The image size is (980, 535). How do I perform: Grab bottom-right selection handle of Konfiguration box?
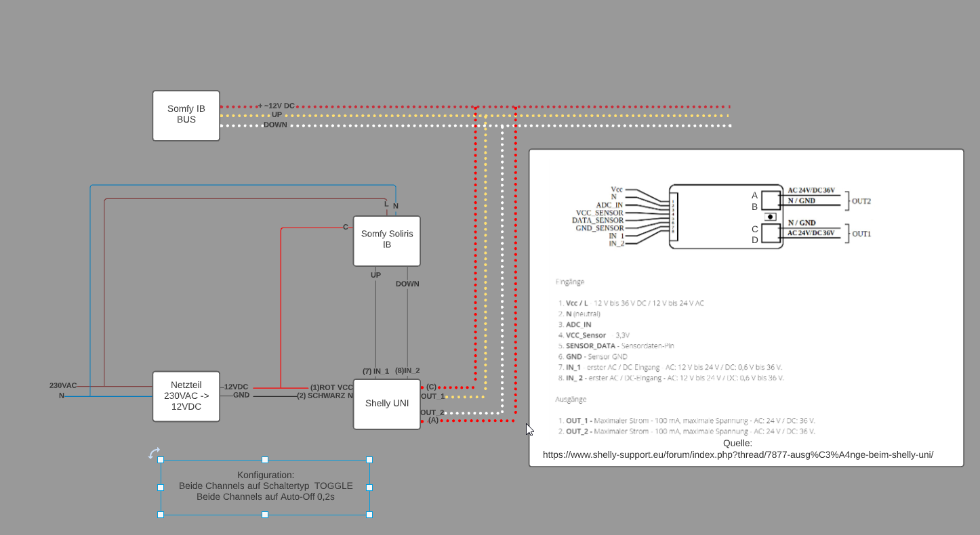click(369, 515)
